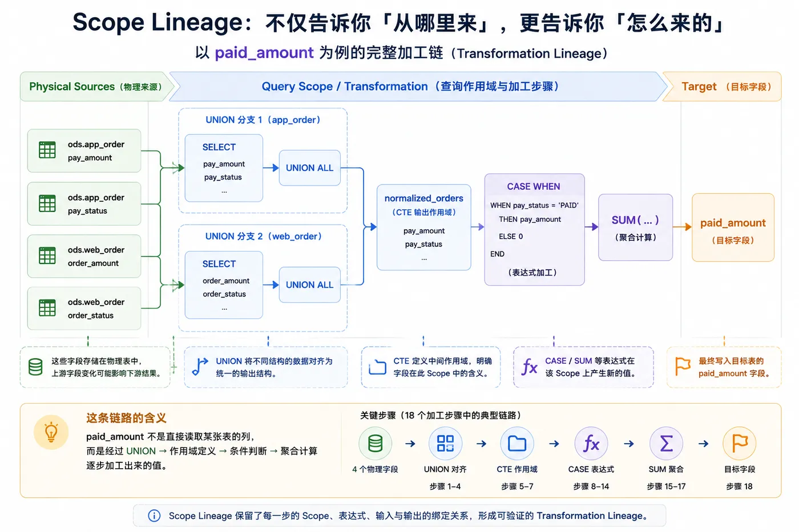Click the CTE scope folder icon in steps

click(x=517, y=444)
